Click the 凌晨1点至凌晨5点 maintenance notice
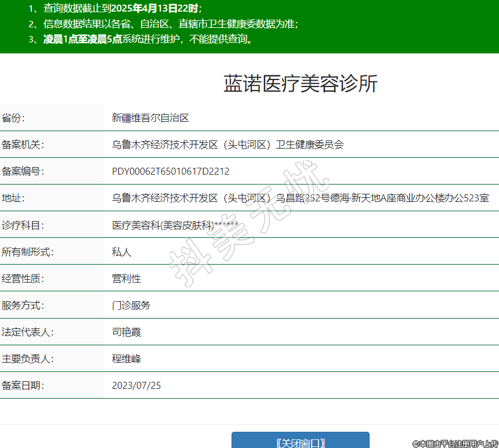The width and height of the screenshot is (499, 448). coord(148,39)
